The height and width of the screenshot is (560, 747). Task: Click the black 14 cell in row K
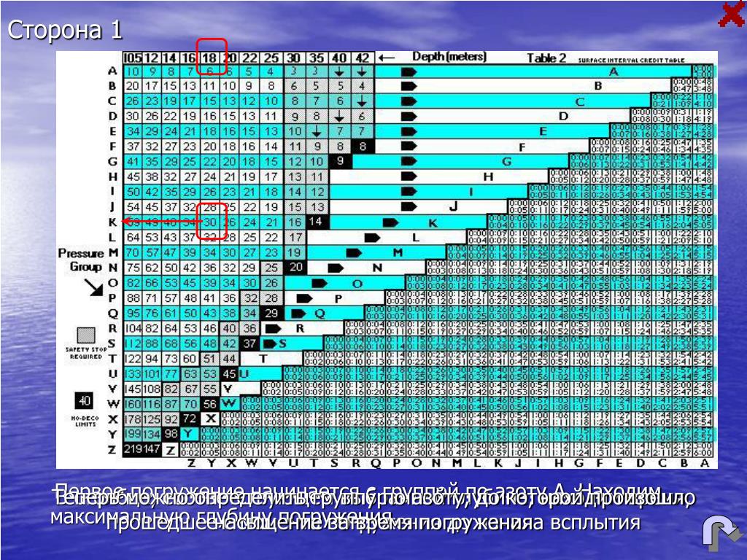pyautogui.click(x=315, y=222)
